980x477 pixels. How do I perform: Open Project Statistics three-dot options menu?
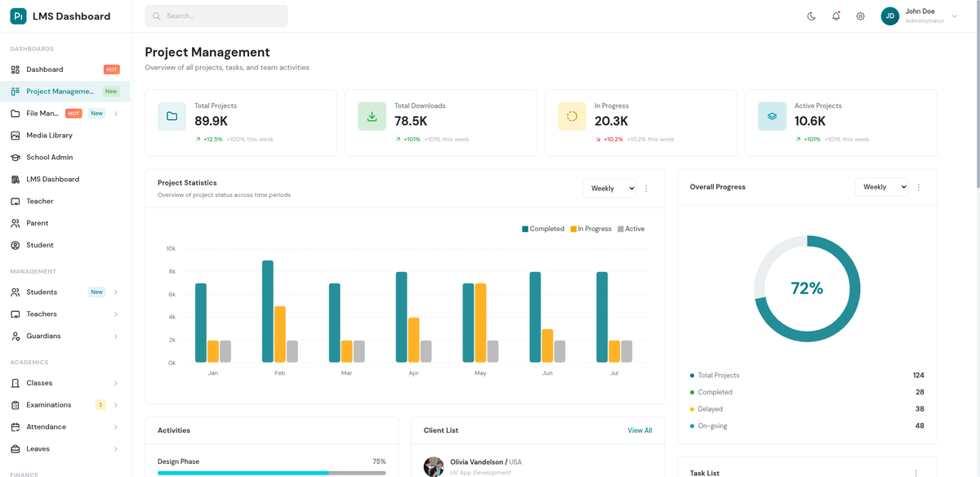coord(646,189)
